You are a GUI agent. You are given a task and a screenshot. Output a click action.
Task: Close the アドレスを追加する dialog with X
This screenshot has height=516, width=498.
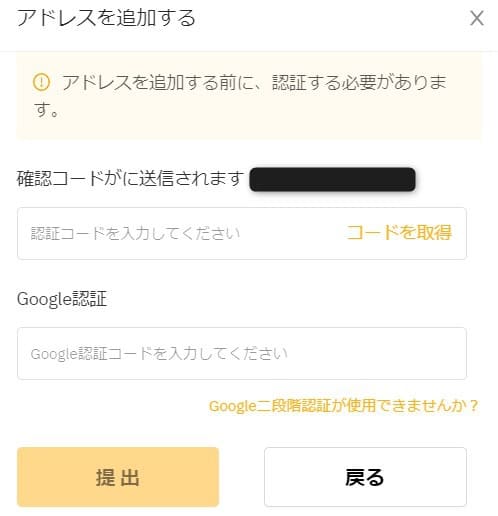[477, 18]
